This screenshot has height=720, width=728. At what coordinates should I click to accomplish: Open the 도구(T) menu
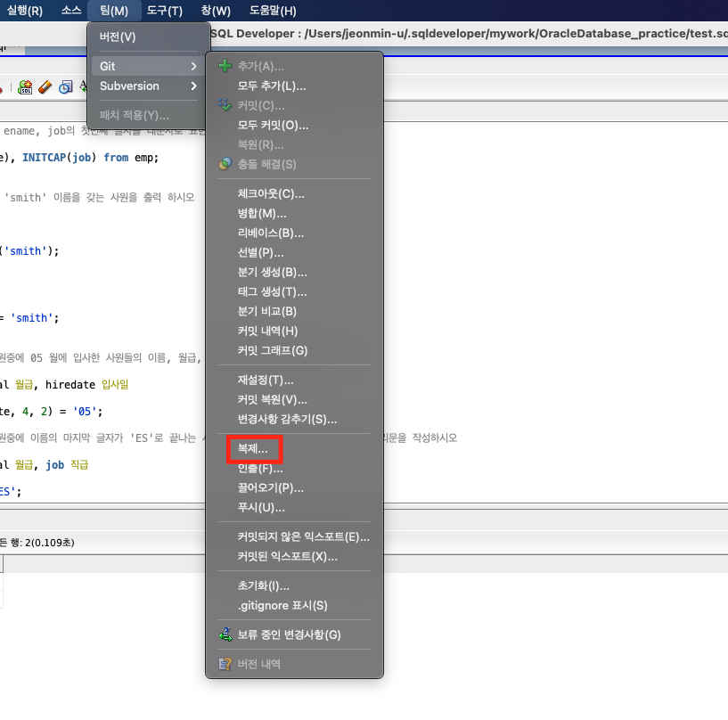(164, 10)
